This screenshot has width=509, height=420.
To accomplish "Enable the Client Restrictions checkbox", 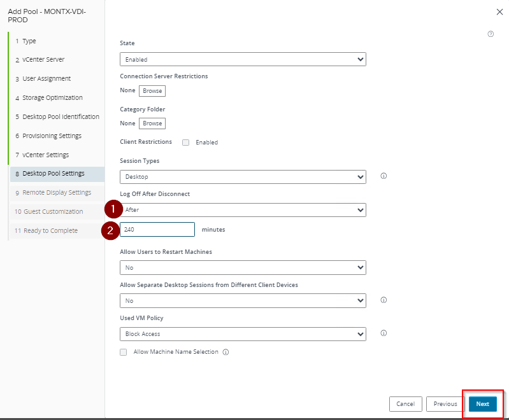I will pyautogui.click(x=186, y=143).
